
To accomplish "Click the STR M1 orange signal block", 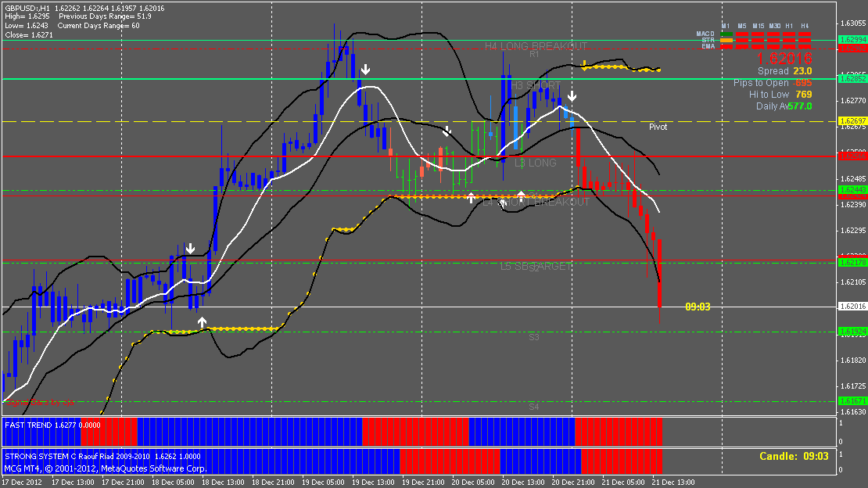I will (x=726, y=41).
